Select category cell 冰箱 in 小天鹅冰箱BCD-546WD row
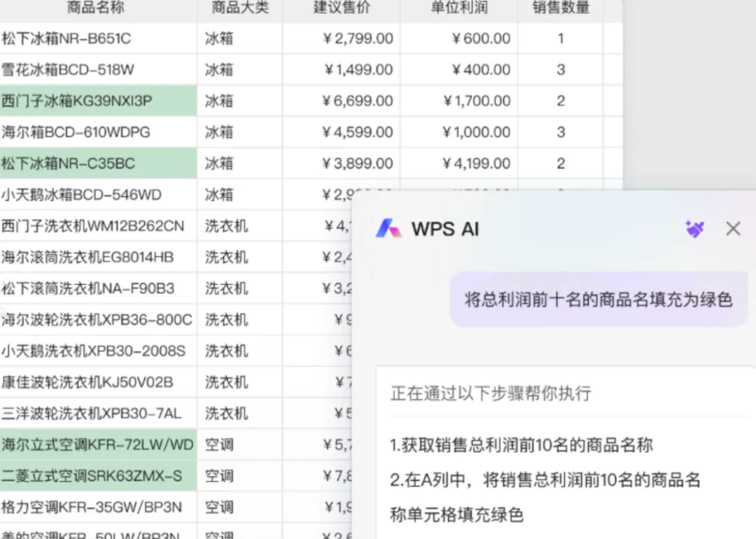Image resolution: width=756 pixels, height=539 pixels. [239, 195]
